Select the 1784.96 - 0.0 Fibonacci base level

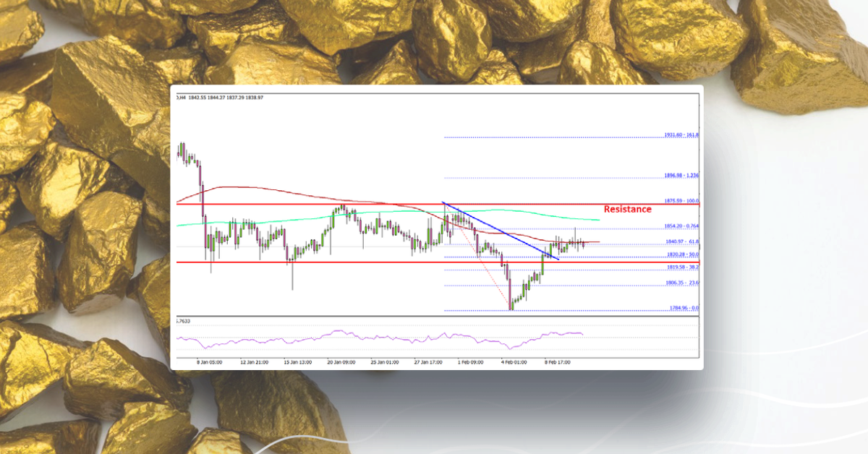(681, 307)
